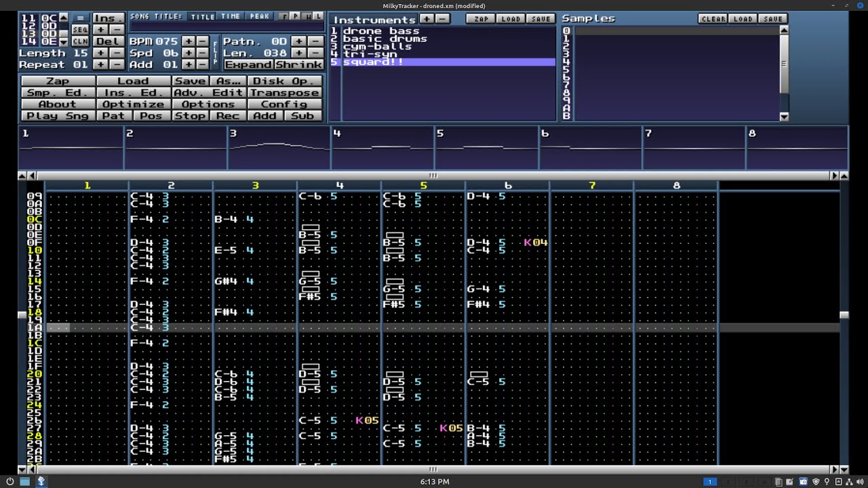Click Add to add a channel
868x488 pixels.
pyautogui.click(x=265, y=116)
